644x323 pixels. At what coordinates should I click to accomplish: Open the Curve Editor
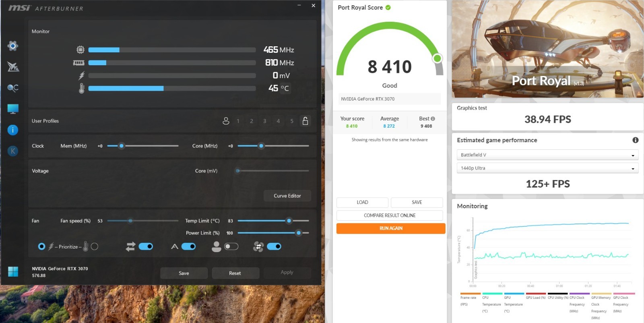pyautogui.click(x=287, y=196)
